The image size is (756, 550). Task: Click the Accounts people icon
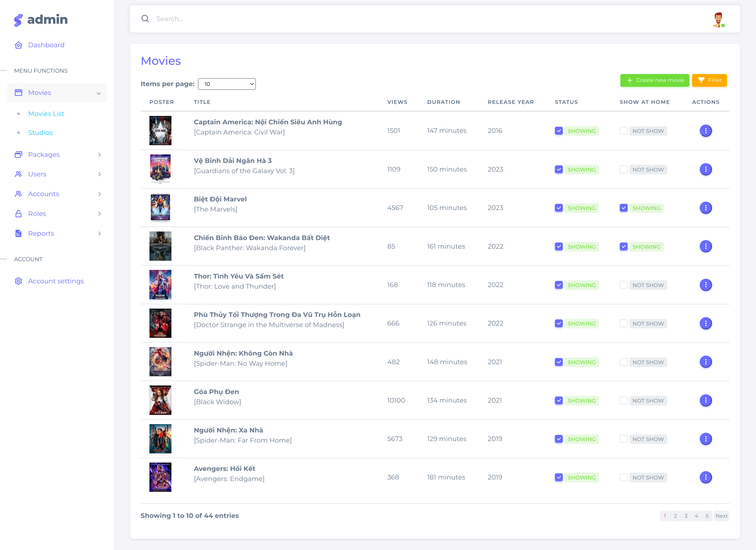(x=18, y=194)
